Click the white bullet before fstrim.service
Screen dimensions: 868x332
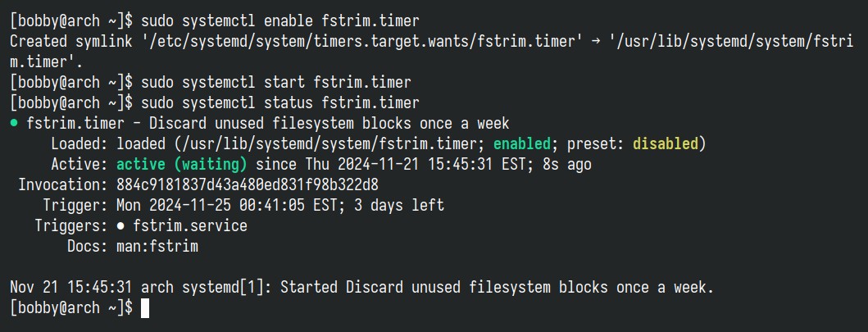click(x=120, y=226)
